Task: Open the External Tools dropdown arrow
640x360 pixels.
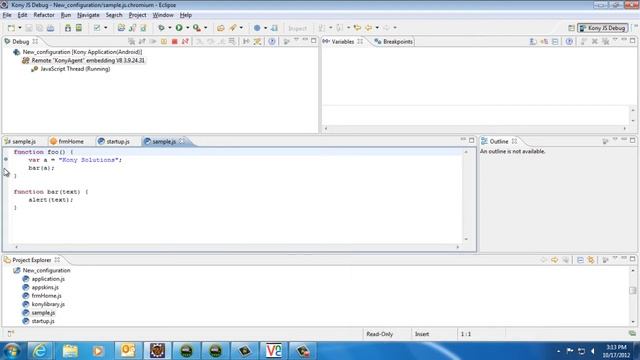Action: (205, 28)
